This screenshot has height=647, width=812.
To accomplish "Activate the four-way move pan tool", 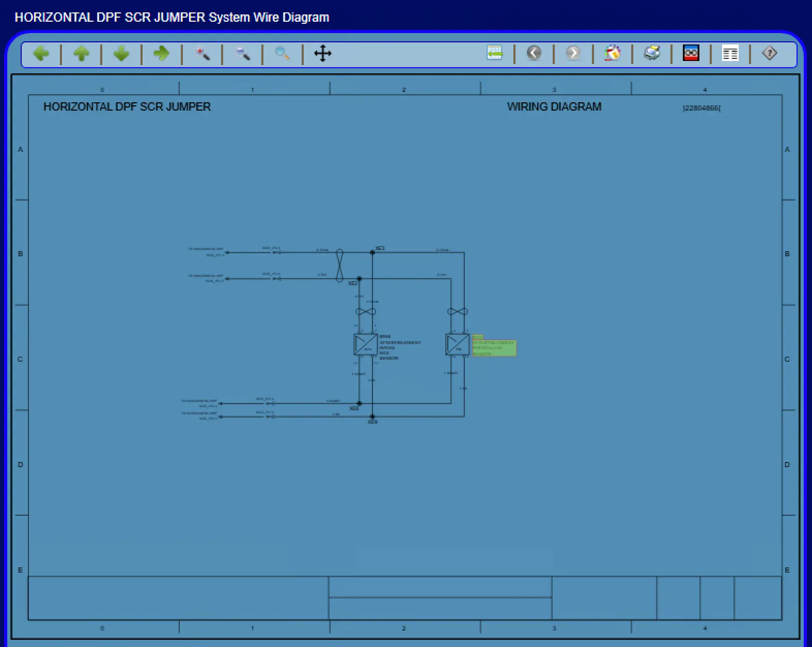I will (x=323, y=53).
